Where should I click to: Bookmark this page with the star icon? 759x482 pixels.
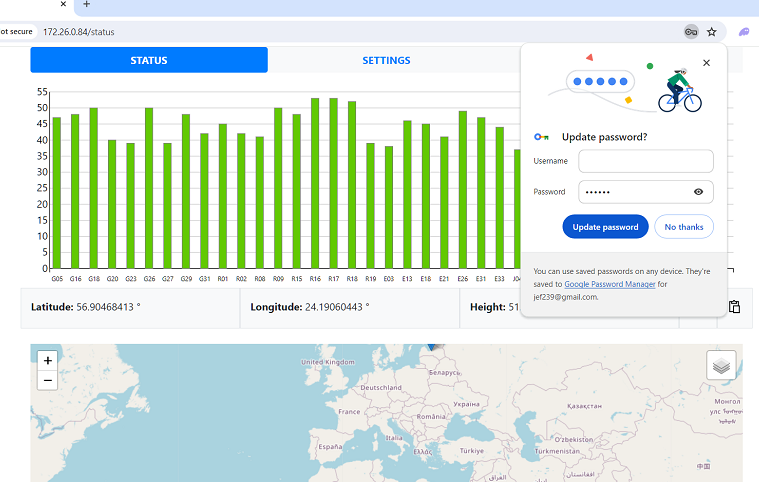pos(712,32)
